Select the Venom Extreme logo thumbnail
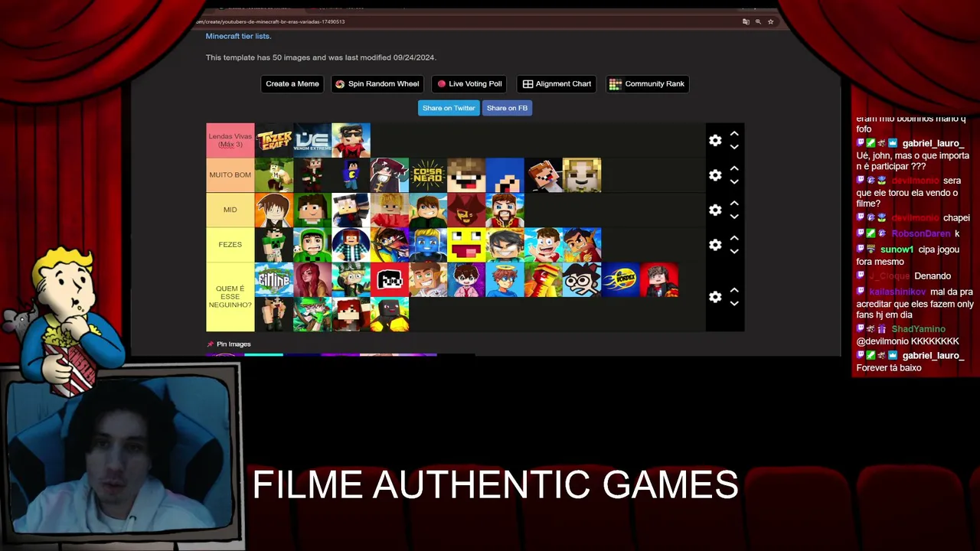 click(x=312, y=141)
